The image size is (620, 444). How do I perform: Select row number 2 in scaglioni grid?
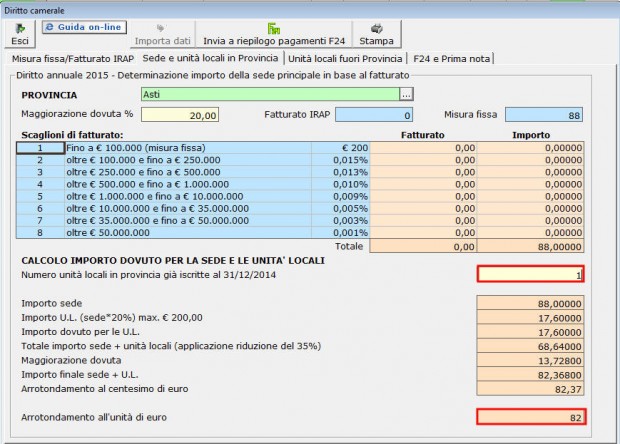tap(40, 160)
